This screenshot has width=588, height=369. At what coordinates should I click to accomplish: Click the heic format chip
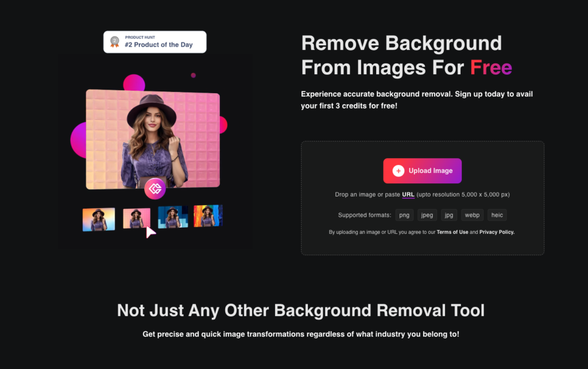pos(497,214)
